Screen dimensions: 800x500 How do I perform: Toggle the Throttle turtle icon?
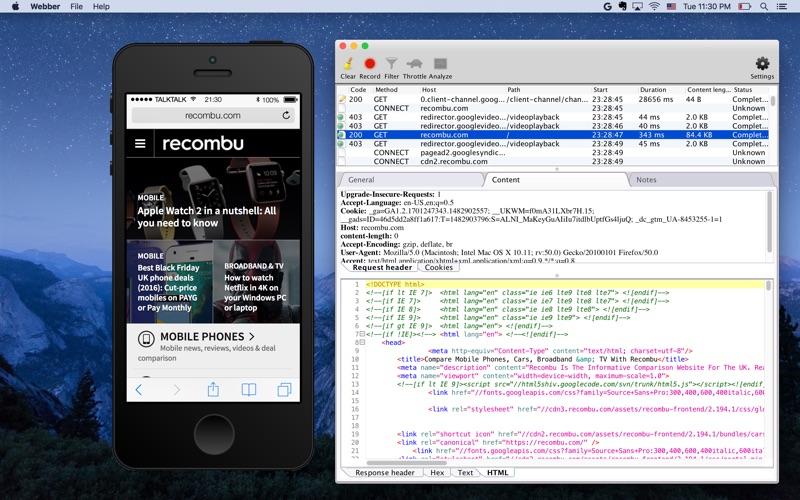[x=414, y=64]
